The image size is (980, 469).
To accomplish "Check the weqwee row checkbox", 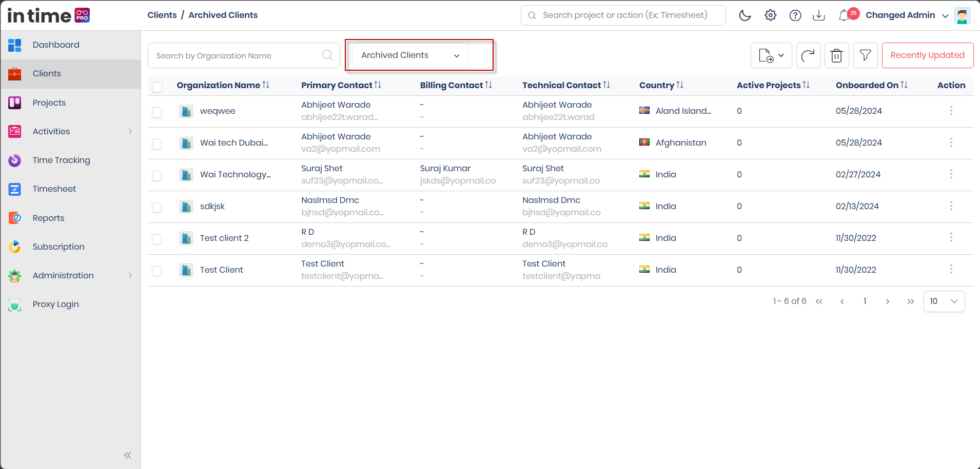I will (157, 112).
